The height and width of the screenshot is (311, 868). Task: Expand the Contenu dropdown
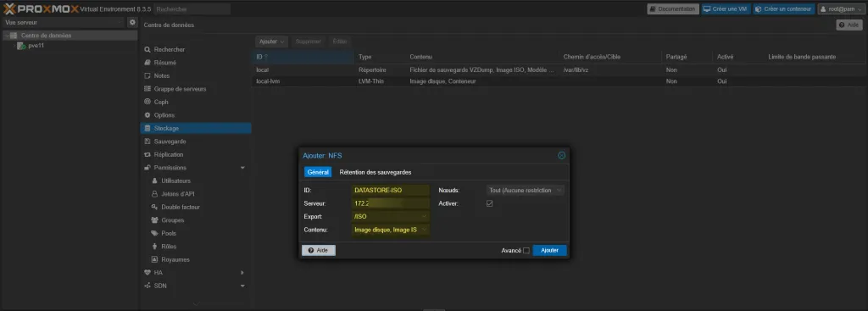tap(391, 230)
